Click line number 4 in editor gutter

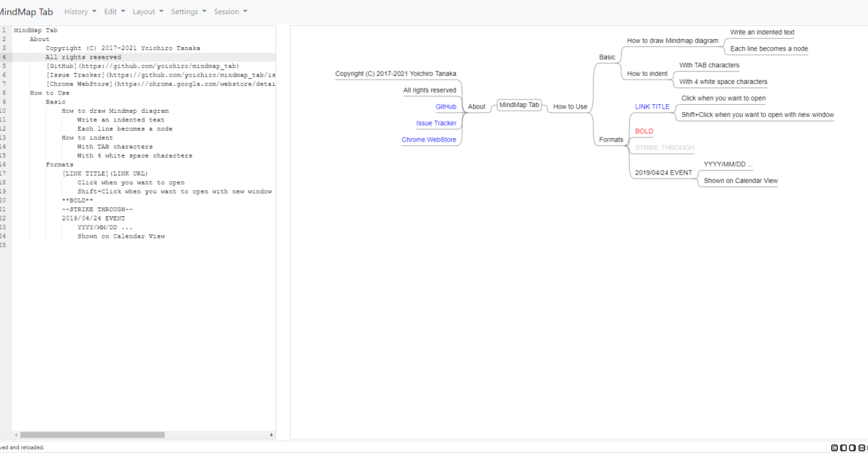[x=4, y=57]
